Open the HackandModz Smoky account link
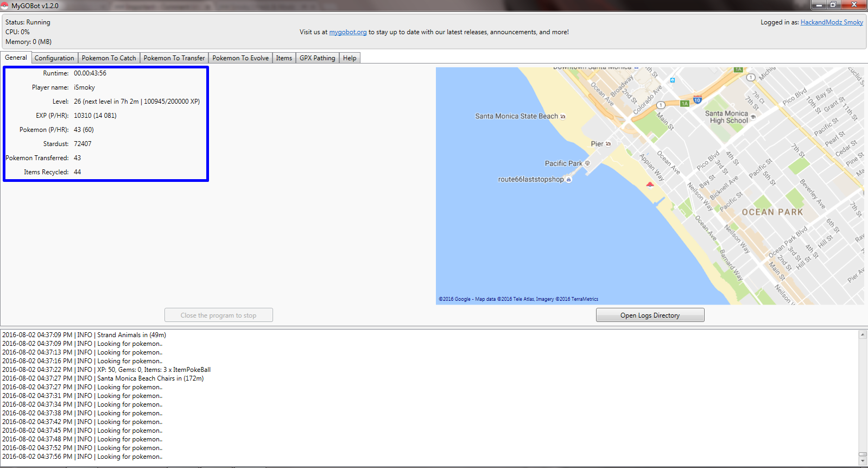The height and width of the screenshot is (468, 868). (x=832, y=22)
